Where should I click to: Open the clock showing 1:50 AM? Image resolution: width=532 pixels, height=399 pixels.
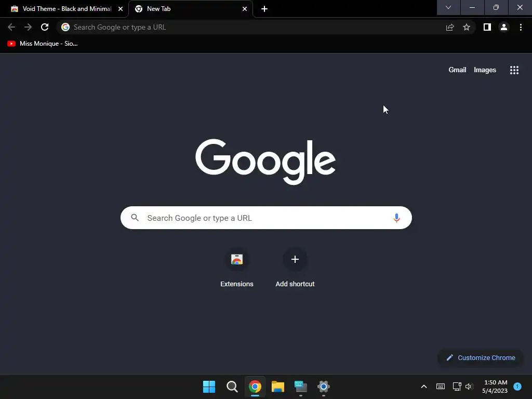click(x=495, y=387)
